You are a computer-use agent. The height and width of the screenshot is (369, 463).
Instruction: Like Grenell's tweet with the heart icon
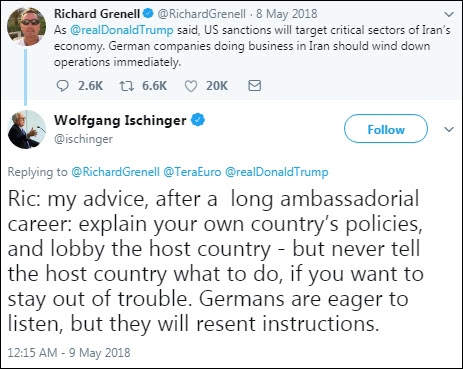click(x=191, y=86)
